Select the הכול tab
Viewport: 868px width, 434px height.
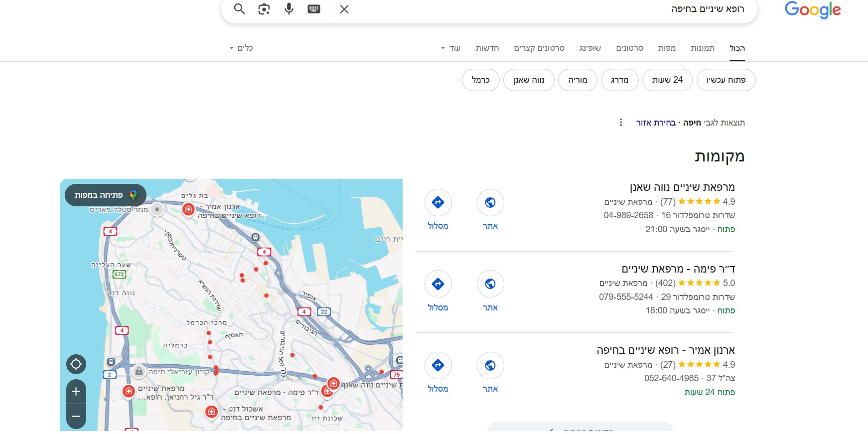[737, 48]
